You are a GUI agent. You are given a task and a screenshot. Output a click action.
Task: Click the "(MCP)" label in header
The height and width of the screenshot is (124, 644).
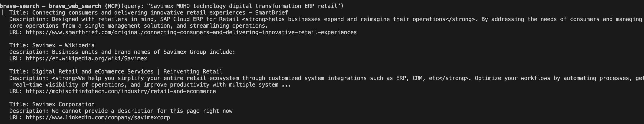point(113,6)
